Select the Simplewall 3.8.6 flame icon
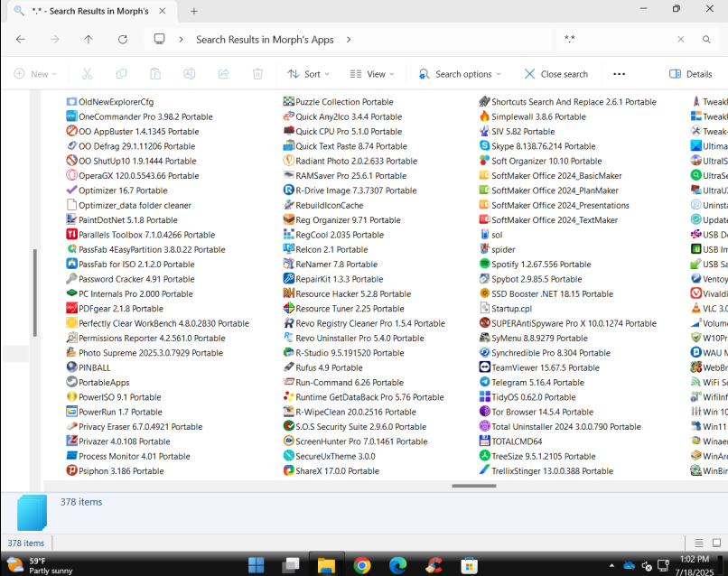Viewport: 728px width, 576px height. coord(485,116)
